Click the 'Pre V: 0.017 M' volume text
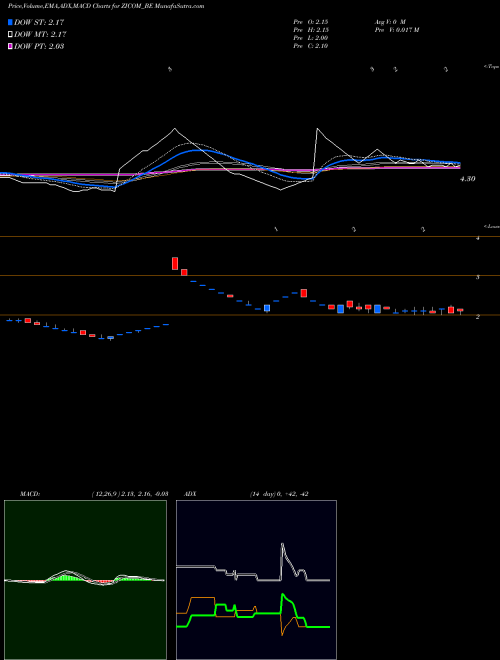The width and height of the screenshot is (500, 660). tap(396, 30)
